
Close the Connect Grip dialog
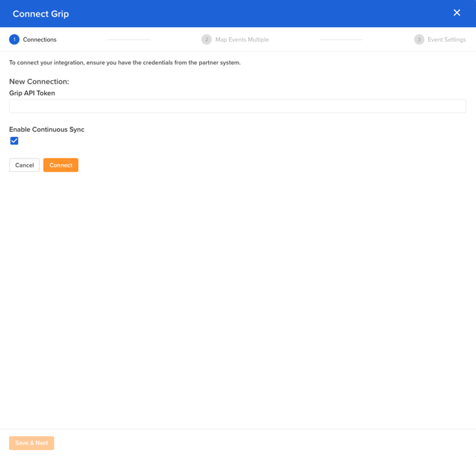tap(457, 12)
